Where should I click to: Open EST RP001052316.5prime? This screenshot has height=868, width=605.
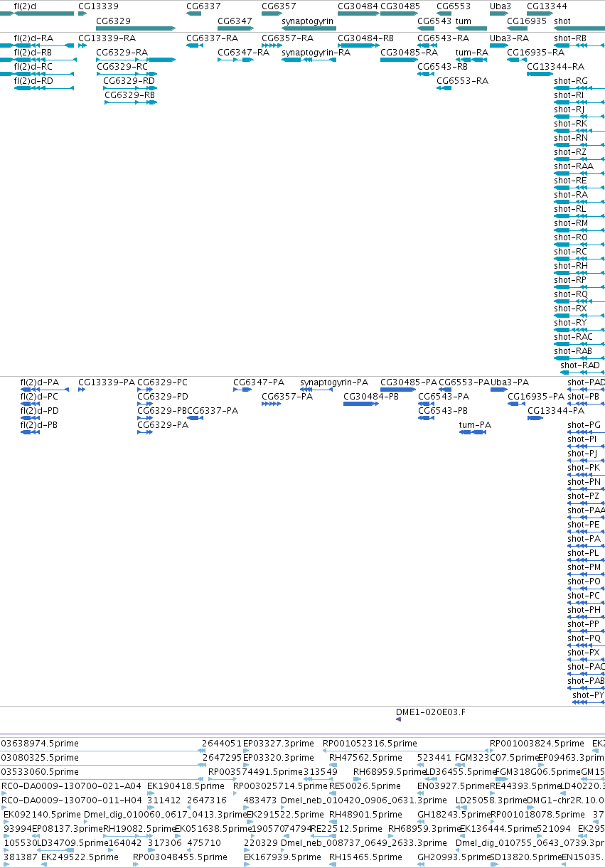point(370,744)
